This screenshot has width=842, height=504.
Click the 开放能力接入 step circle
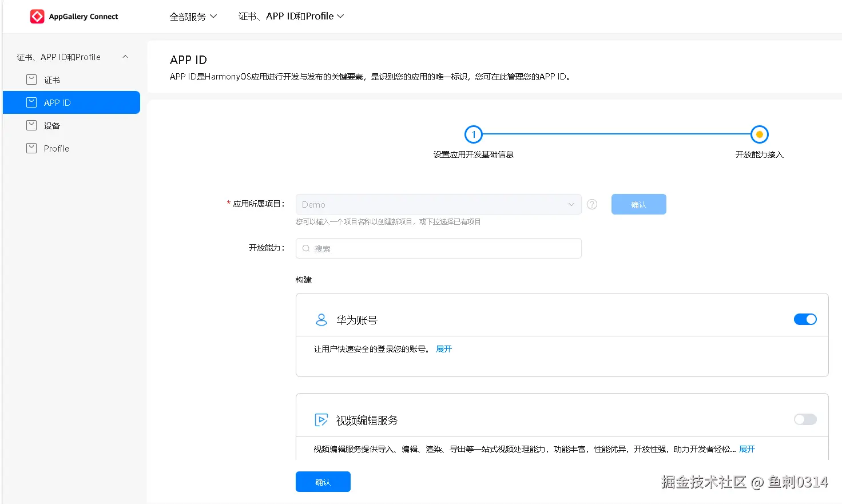click(760, 134)
